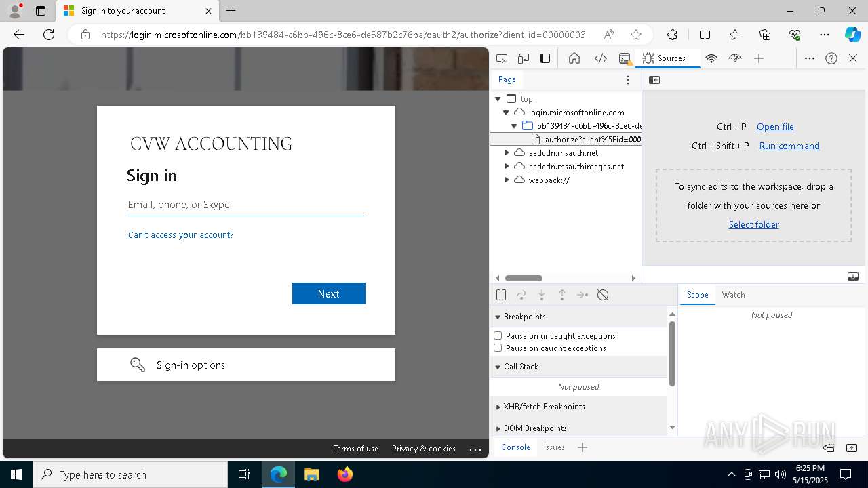The height and width of the screenshot is (488, 868).
Task: Open Sign-in options button
Action: click(246, 365)
